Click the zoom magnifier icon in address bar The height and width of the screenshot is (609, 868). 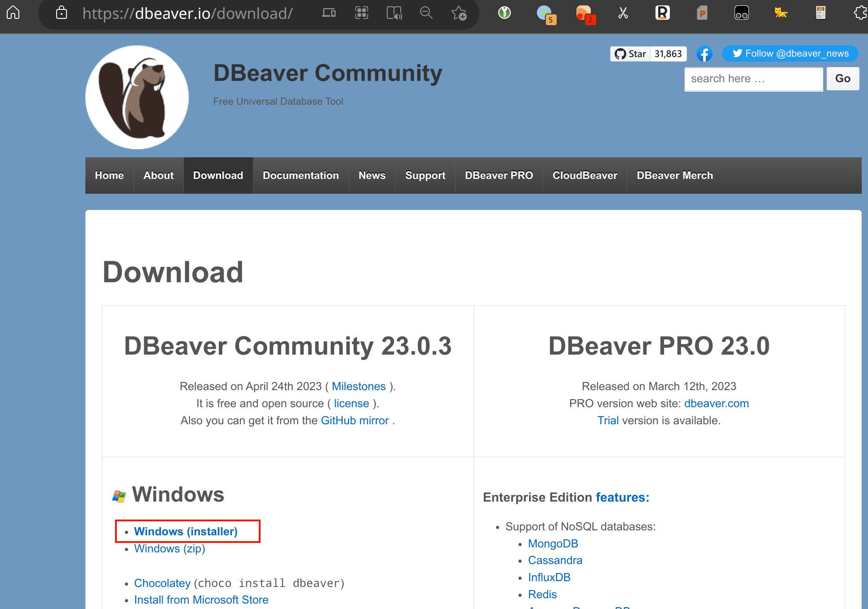tap(426, 13)
